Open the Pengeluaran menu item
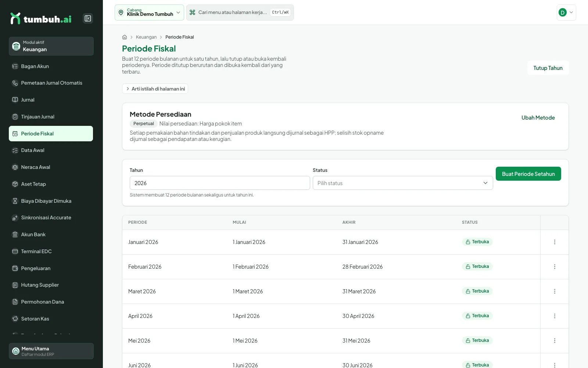 51,268
